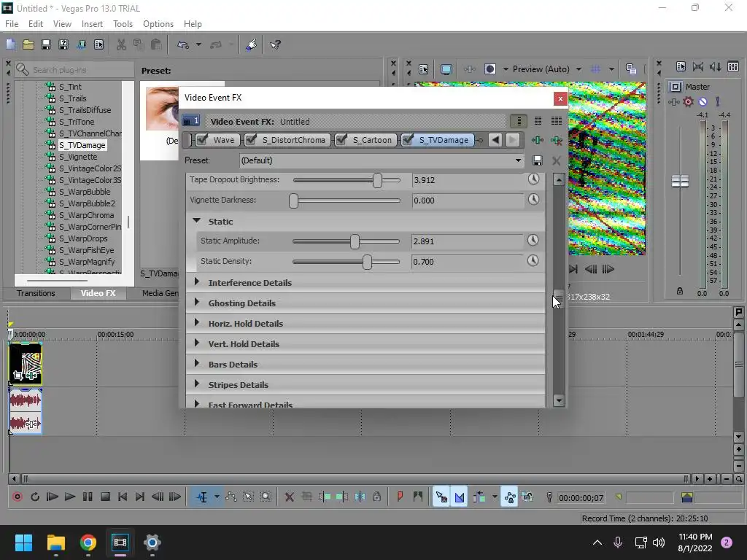Image resolution: width=747 pixels, height=560 pixels.
Task: Click the Insert Marker flag icon
Action: pos(400,497)
